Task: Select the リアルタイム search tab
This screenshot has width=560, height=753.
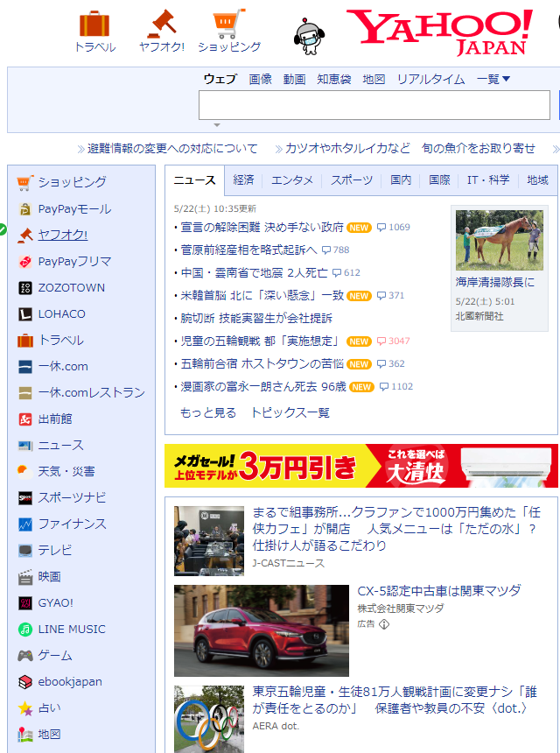Action: point(430,79)
